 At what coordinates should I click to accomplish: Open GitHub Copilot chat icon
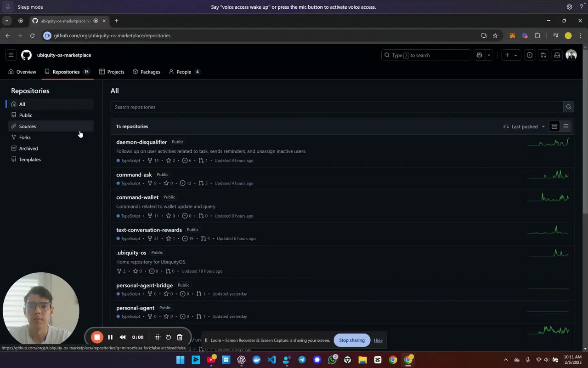point(480,55)
